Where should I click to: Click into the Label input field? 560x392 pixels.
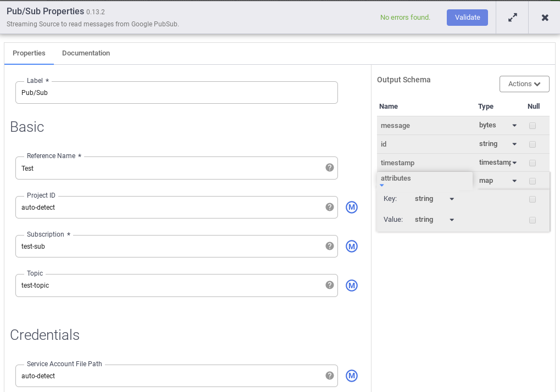pos(176,93)
